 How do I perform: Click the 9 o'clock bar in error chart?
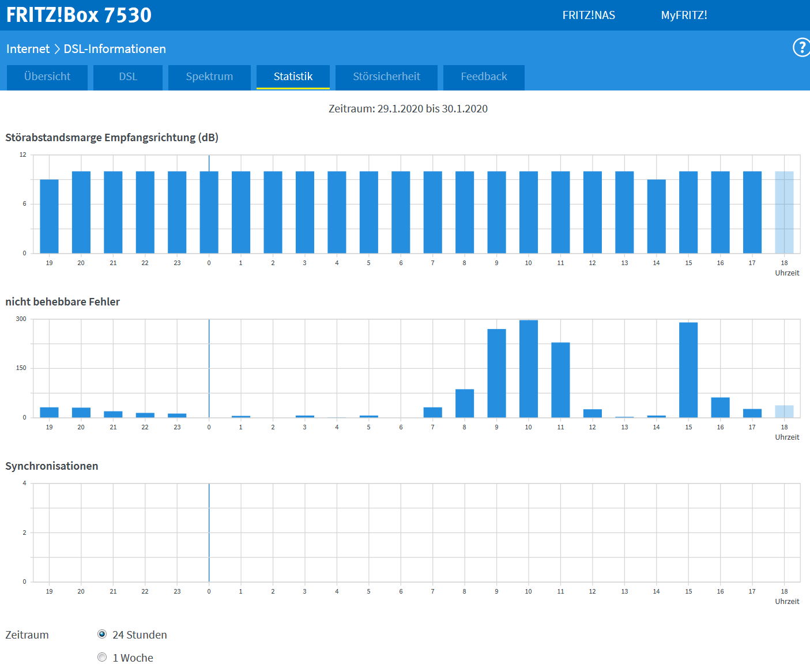tap(496, 373)
